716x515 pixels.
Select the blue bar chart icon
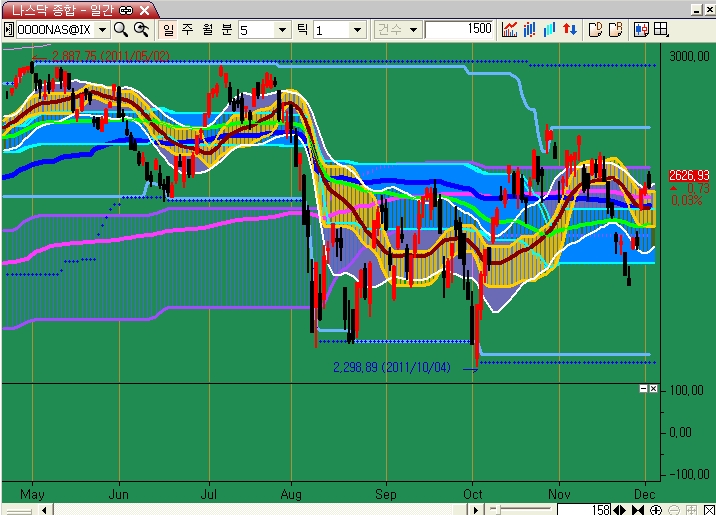click(x=550, y=29)
